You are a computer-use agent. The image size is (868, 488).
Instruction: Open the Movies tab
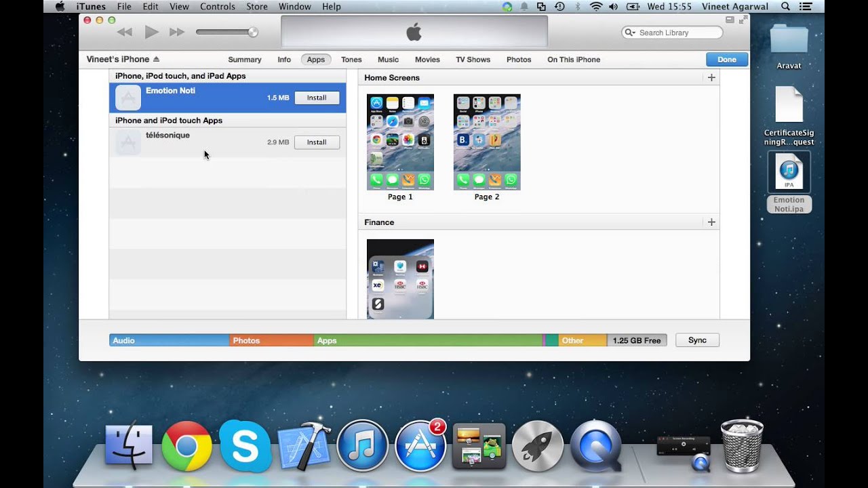tap(427, 60)
